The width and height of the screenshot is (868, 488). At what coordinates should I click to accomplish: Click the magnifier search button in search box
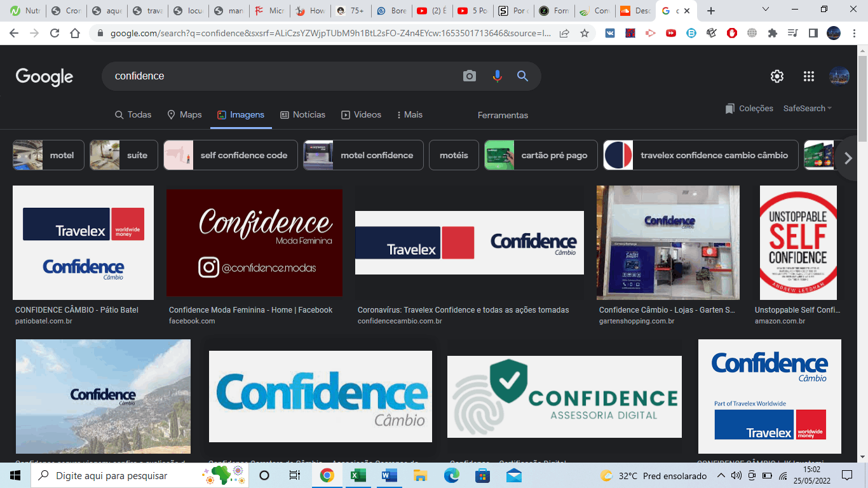point(522,76)
